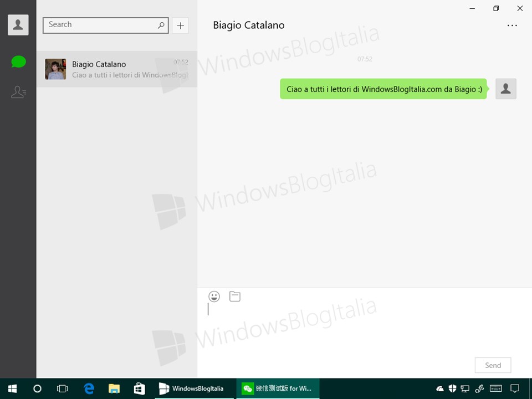
Task: Switch to the Chats view
Action: tap(18, 62)
